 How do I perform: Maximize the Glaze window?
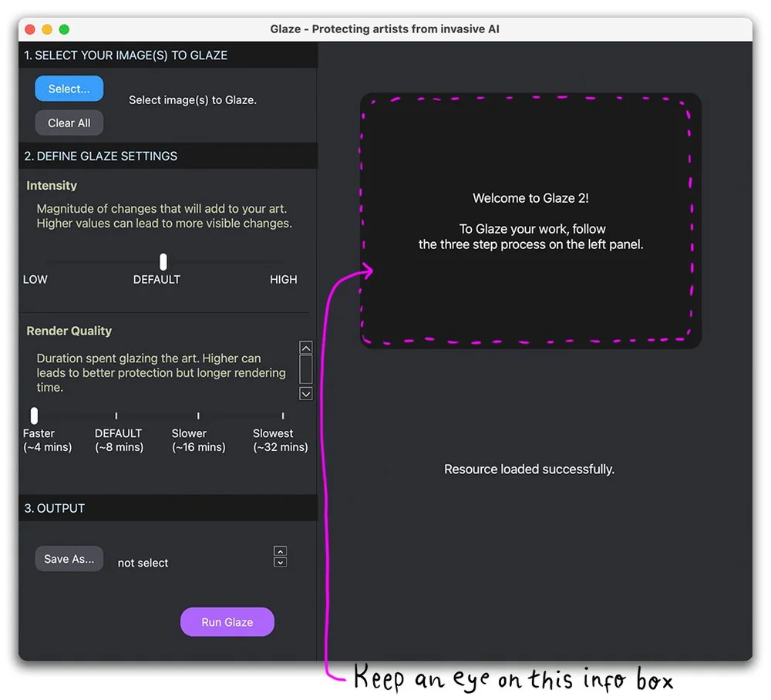(64, 29)
